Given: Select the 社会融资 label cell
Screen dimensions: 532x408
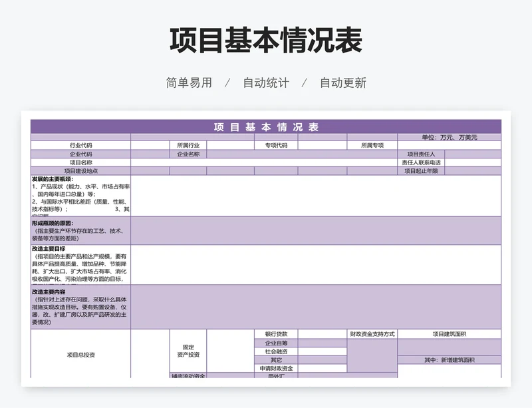Looking at the screenshot, I should tap(276, 351).
